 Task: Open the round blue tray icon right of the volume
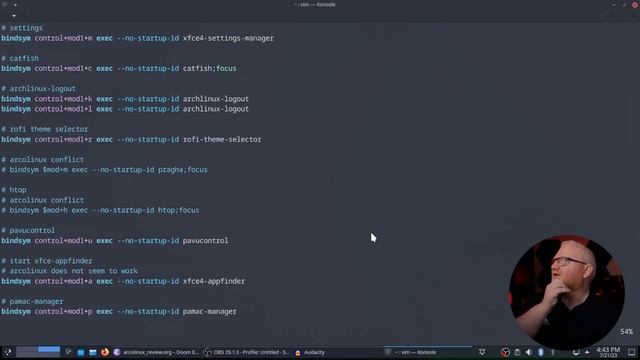pyautogui.click(x=541, y=352)
